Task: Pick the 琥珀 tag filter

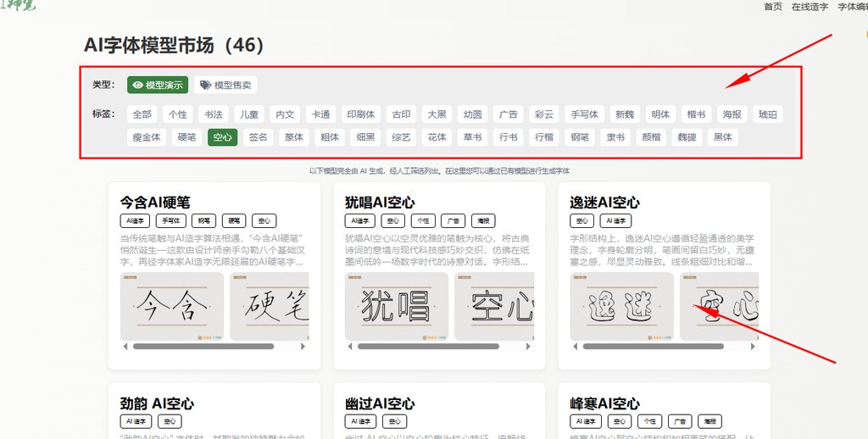Action: [768, 114]
